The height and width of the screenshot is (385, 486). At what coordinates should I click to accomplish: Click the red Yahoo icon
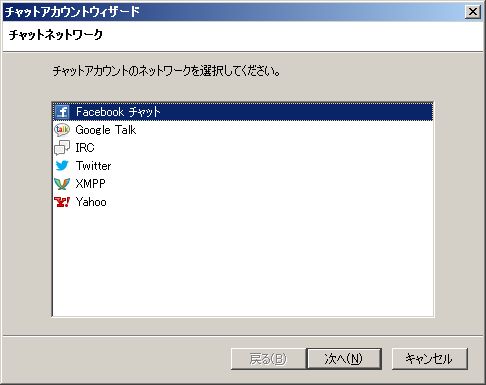(x=62, y=202)
